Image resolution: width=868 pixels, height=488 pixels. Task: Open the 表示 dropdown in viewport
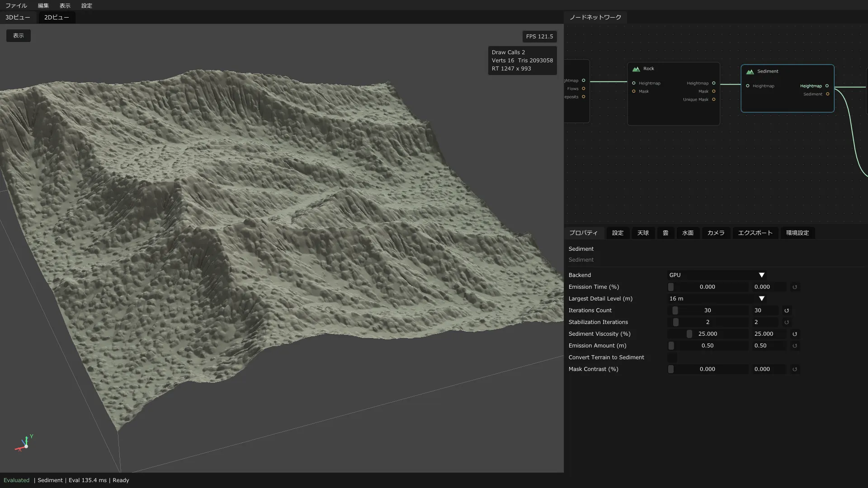pyautogui.click(x=19, y=36)
